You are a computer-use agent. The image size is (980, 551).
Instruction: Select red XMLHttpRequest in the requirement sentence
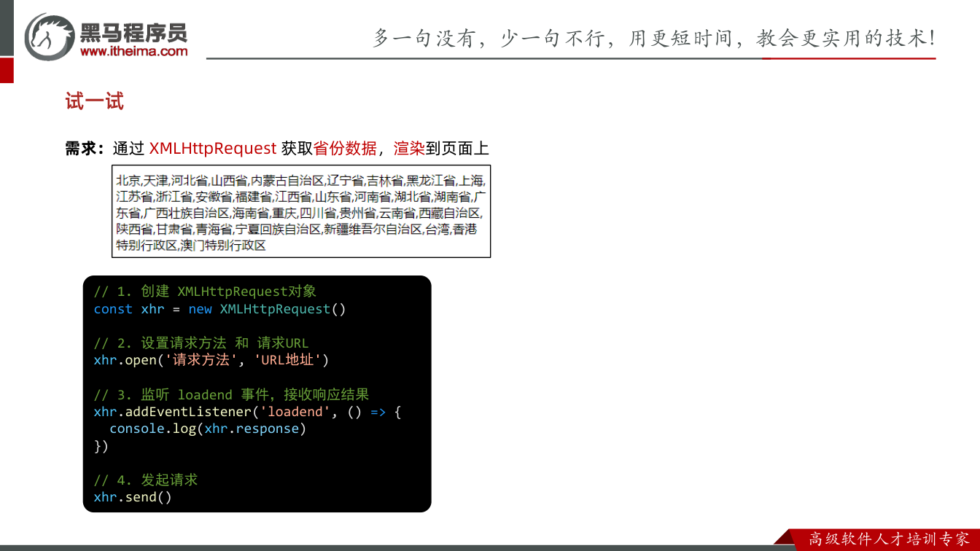click(213, 149)
